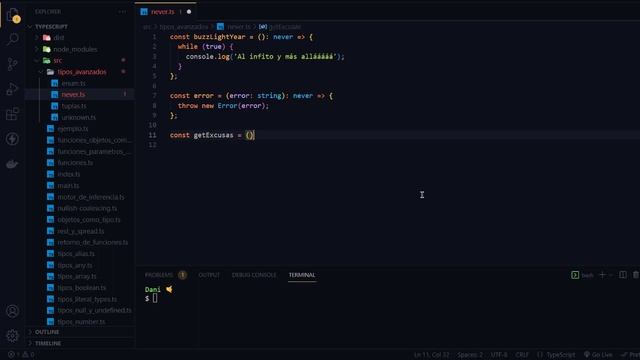Image resolution: width=640 pixels, height=360 pixels.
Task: Open motor_de_inferencia.ts file
Action: pos(91,197)
